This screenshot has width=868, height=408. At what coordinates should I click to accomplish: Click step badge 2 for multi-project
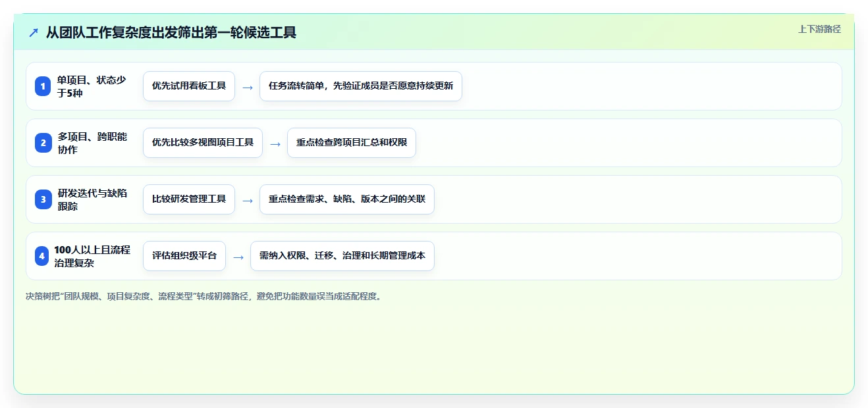pos(43,143)
